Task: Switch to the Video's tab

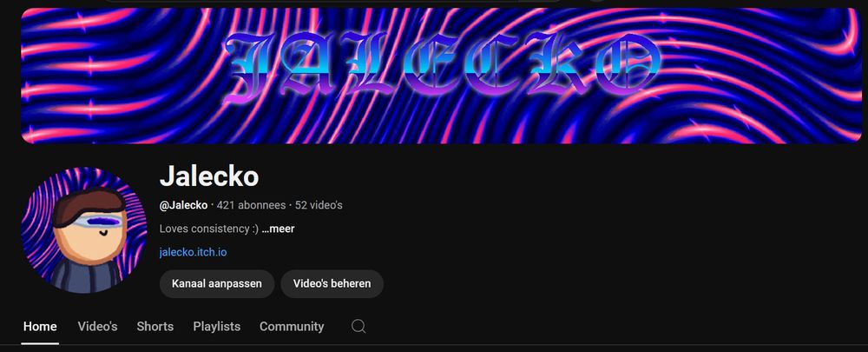Action: [x=97, y=327]
